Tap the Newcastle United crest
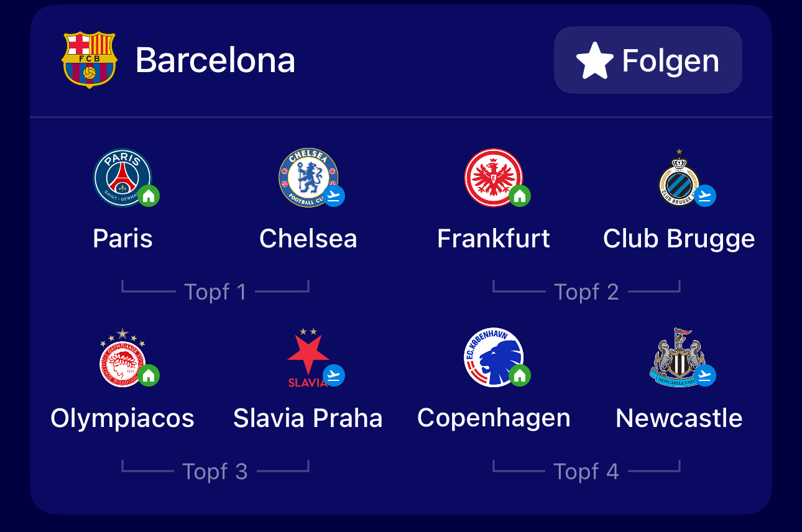802x532 pixels. [x=679, y=358]
